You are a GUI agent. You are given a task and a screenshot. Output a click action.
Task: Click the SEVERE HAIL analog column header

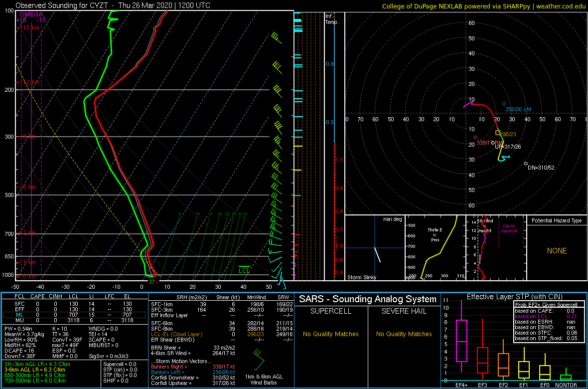(x=404, y=312)
